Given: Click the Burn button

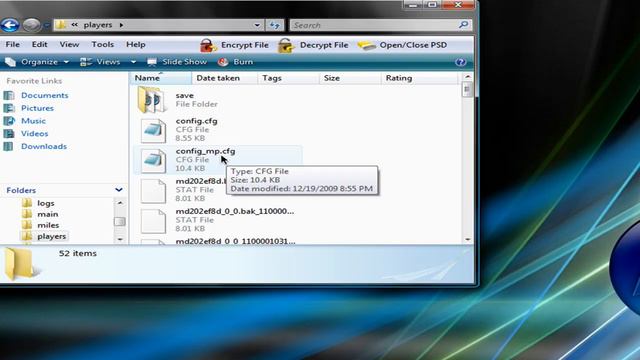Looking at the screenshot, I should click(236, 62).
